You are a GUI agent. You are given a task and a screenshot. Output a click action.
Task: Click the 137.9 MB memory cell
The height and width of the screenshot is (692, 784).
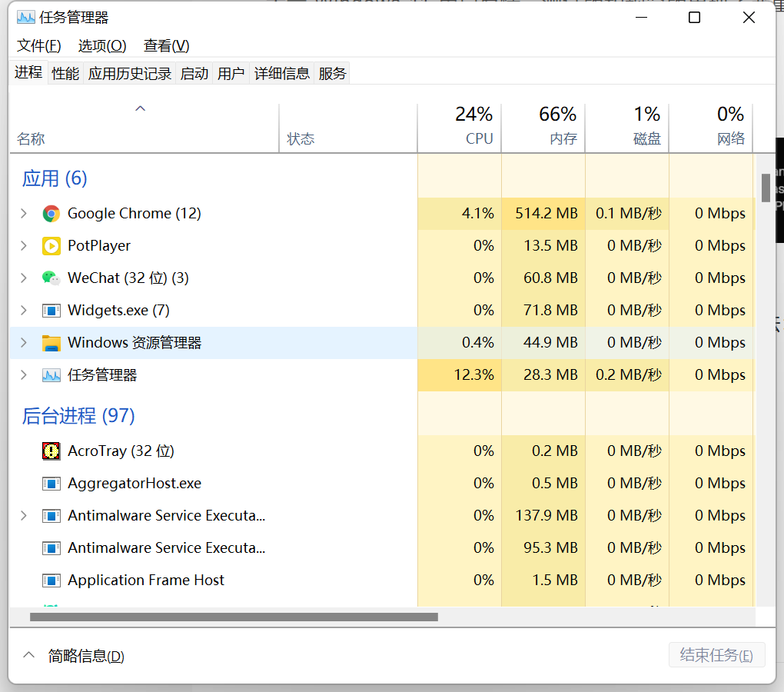pyautogui.click(x=543, y=515)
